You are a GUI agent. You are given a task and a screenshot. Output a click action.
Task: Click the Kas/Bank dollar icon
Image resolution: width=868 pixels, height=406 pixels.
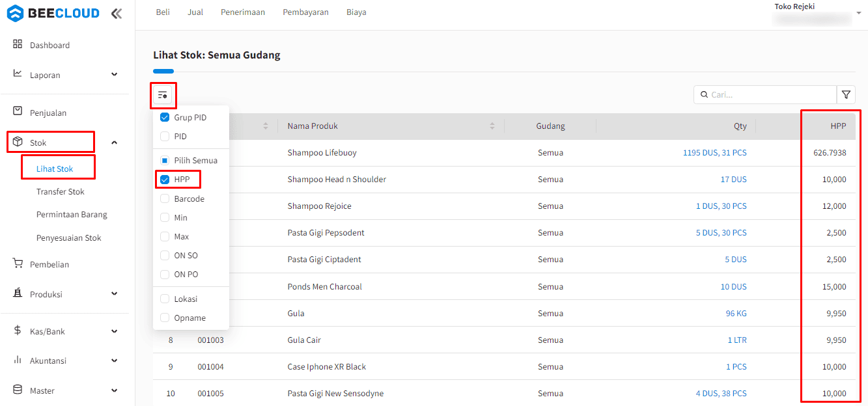coord(18,331)
